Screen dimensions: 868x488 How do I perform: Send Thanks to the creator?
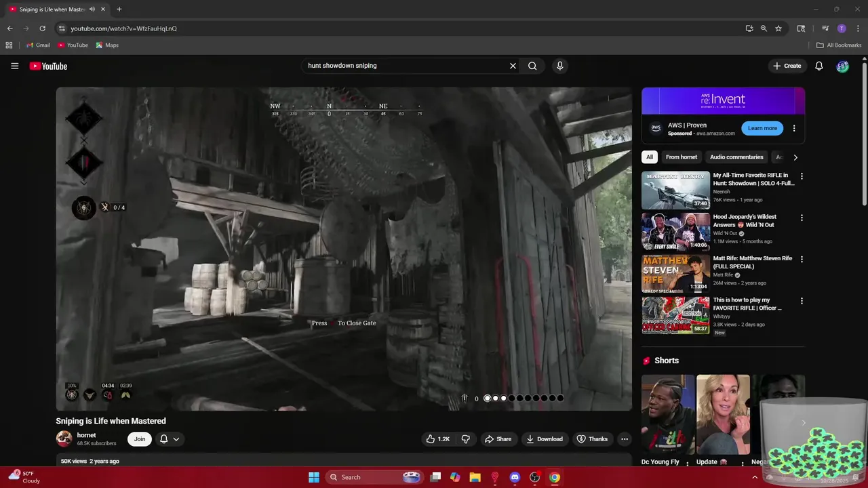[592, 439]
